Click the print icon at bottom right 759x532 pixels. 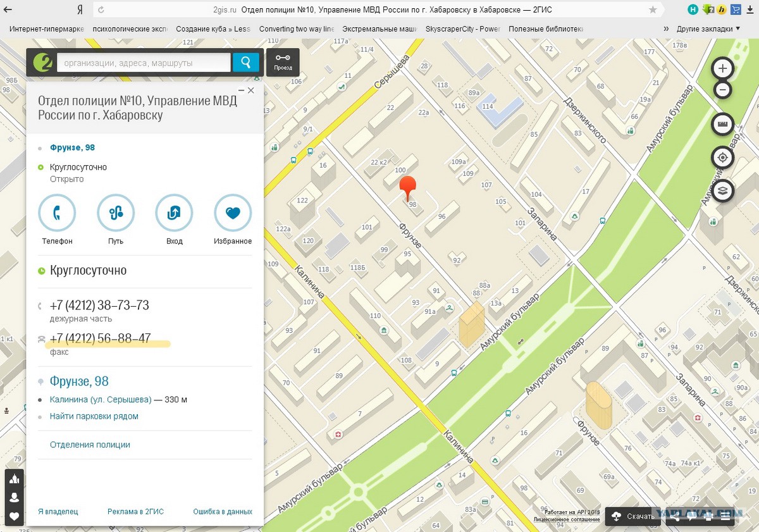coord(708,516)
